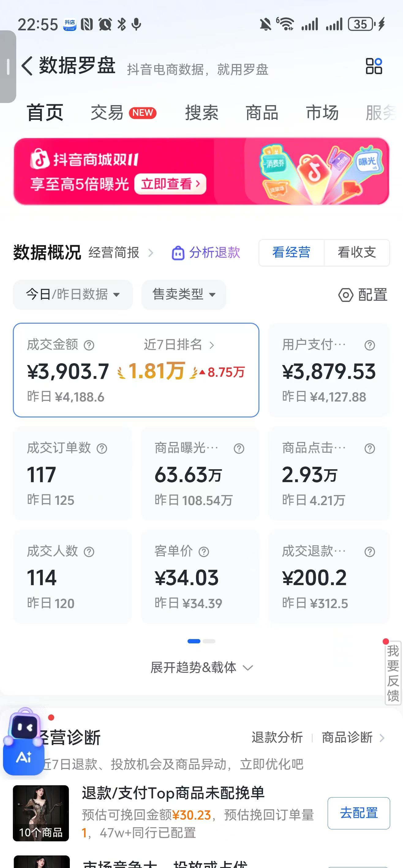
Task: Tap the first page indicator dot
Action: pyautogui.click(x=194, y=641)
